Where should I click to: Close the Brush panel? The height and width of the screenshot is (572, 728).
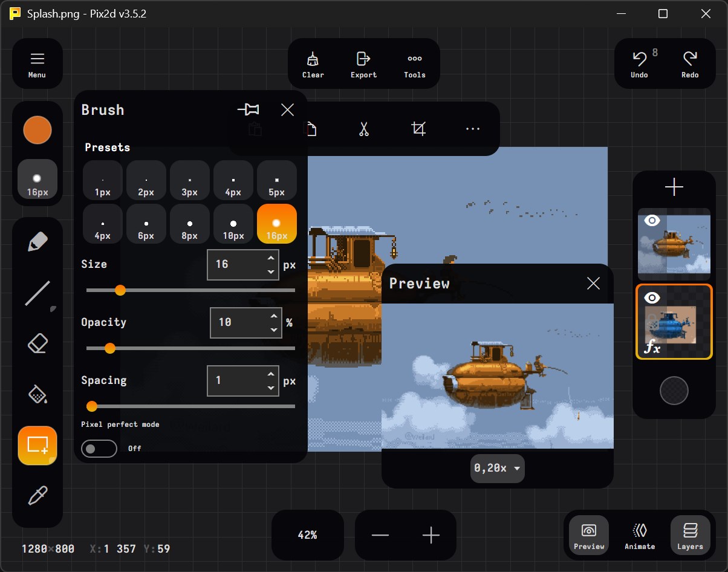pos(288,109)
